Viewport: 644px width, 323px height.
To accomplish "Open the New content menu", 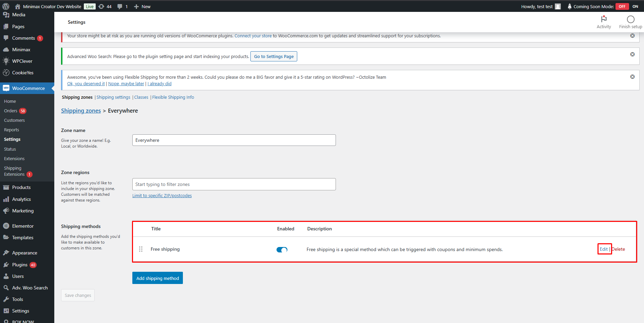I will [x=142, y=6].
